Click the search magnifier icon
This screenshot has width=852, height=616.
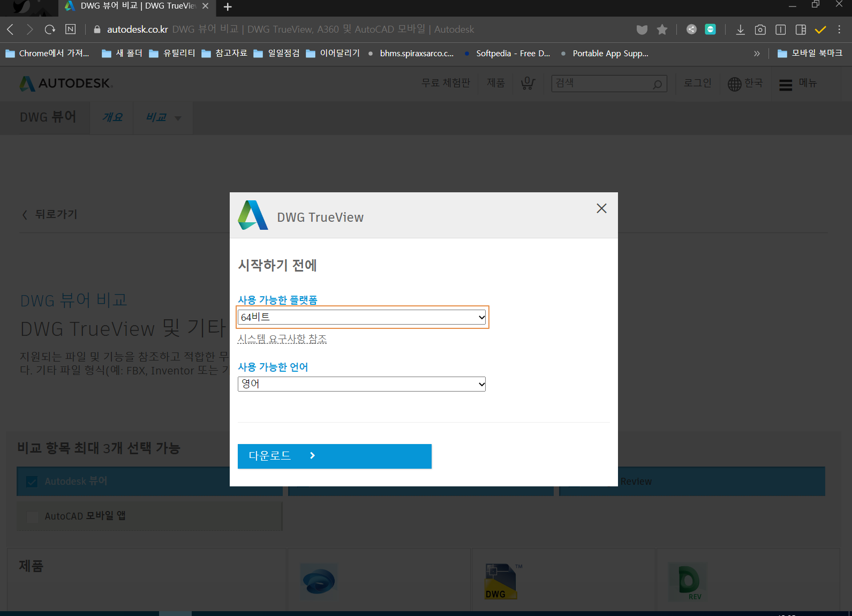pos(657,84)
